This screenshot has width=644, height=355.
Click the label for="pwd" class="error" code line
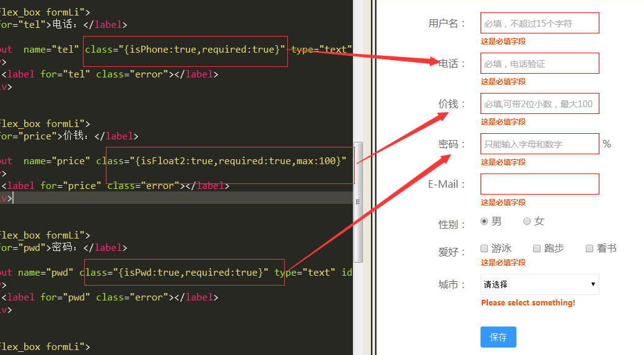(x=110, y=297)
